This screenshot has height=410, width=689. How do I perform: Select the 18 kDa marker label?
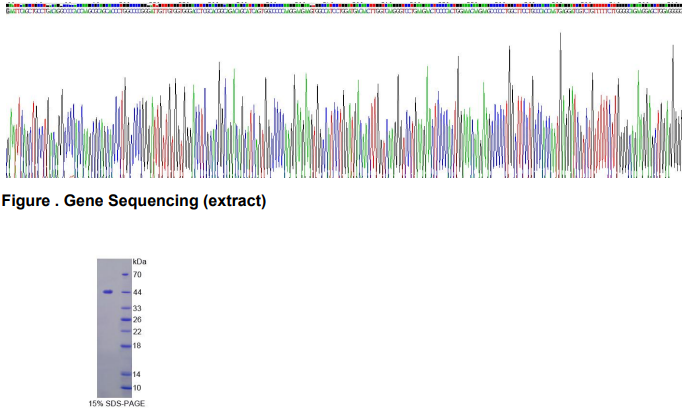(x=137, y=346)
